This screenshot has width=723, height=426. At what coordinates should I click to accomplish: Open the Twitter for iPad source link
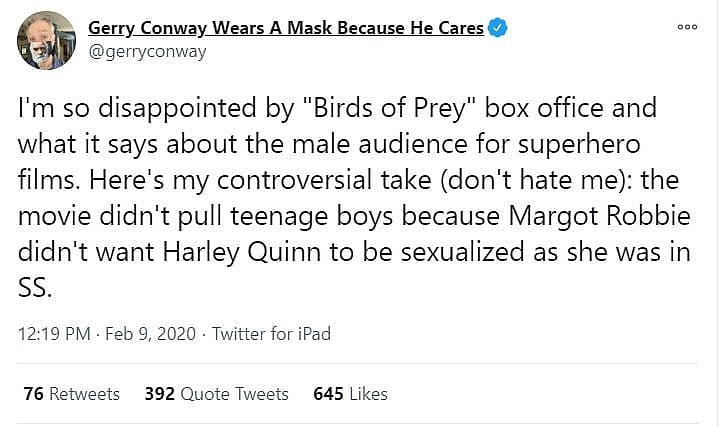pyautogui.click(x=271, y=333)
